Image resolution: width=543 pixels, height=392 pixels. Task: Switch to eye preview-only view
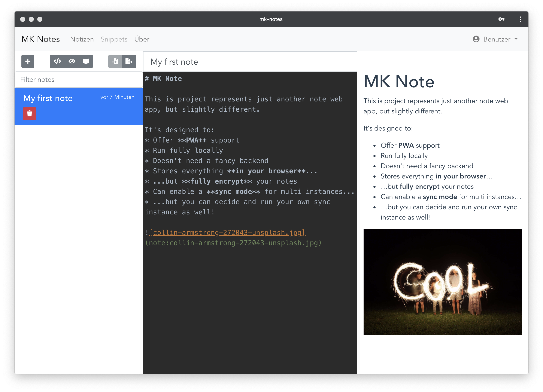(72, 61)
